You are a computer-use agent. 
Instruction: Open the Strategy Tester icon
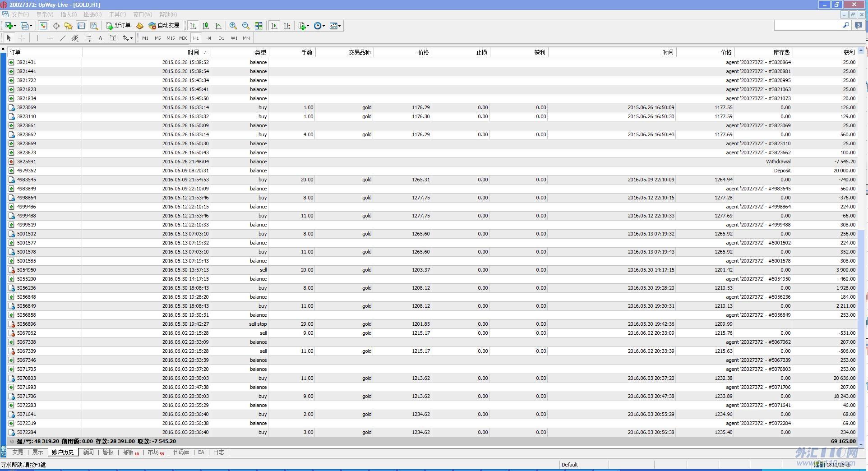point(94,26)
